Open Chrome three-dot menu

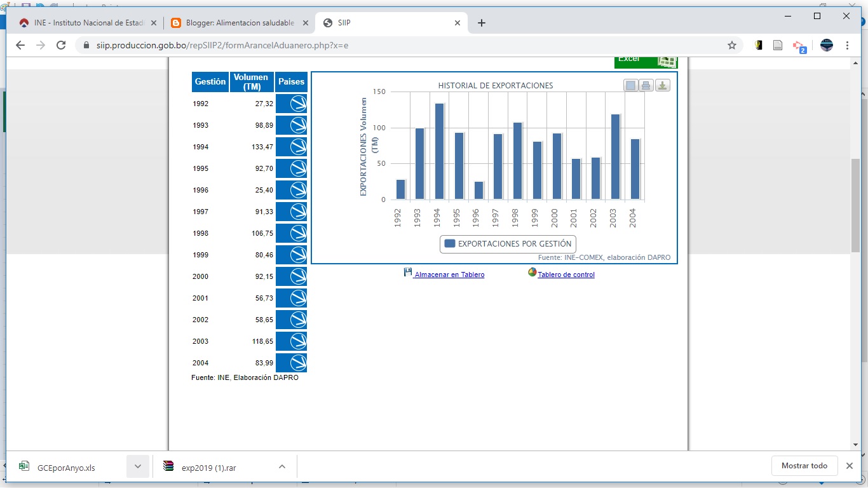click(848, 45)
